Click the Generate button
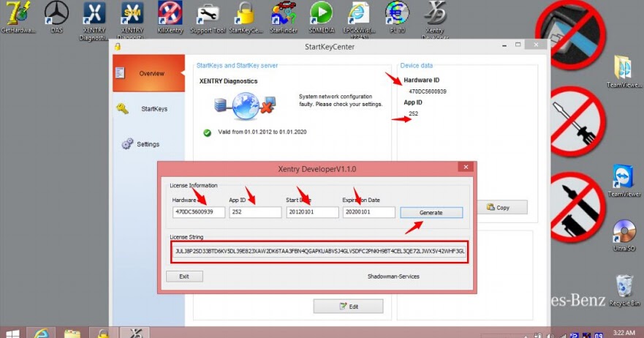Image resolution: width=644 pixels, height=338 pixels. point(431,213)
